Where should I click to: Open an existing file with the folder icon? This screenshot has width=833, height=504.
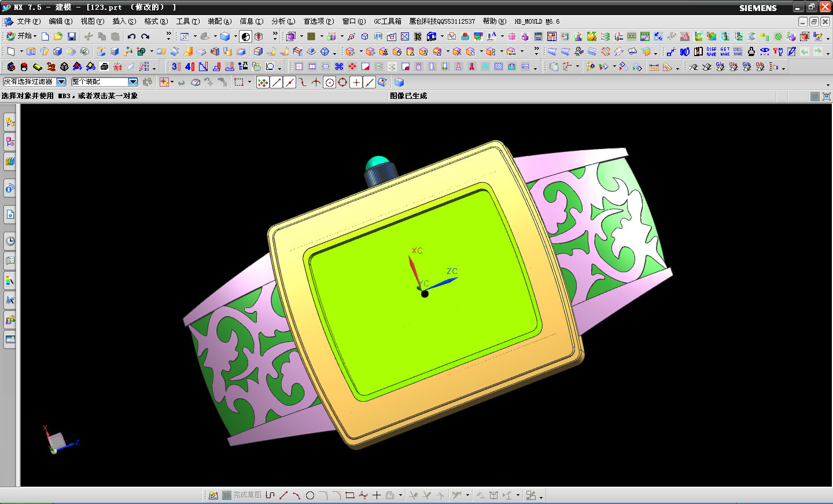pos(58,36)
